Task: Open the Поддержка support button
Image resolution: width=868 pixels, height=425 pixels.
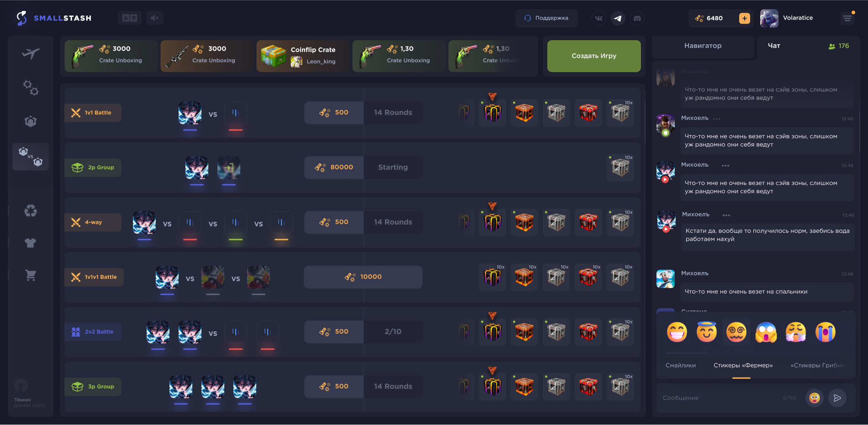Action: click(546, 18)
